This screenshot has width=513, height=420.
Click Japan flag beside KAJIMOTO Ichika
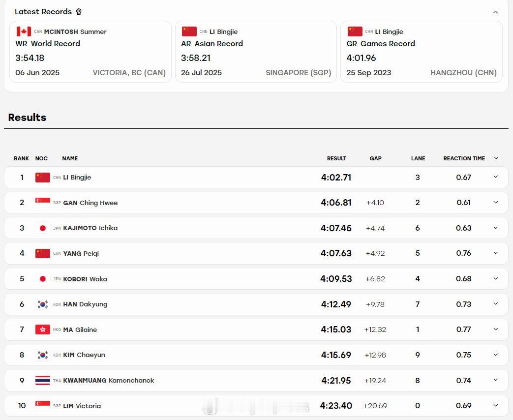[42, 228]
